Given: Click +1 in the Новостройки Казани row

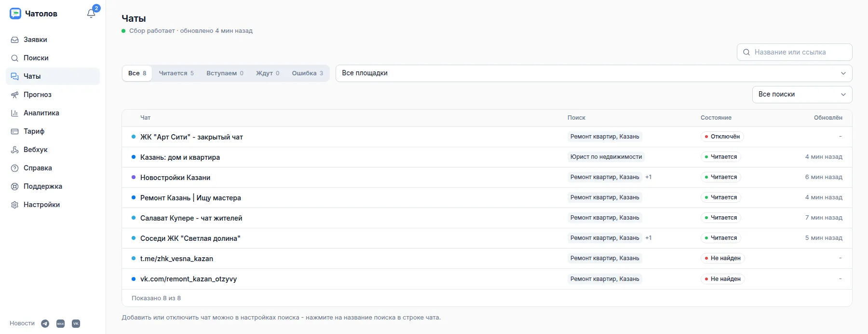Looking at the screenshot, I should [x=649, y=177].
